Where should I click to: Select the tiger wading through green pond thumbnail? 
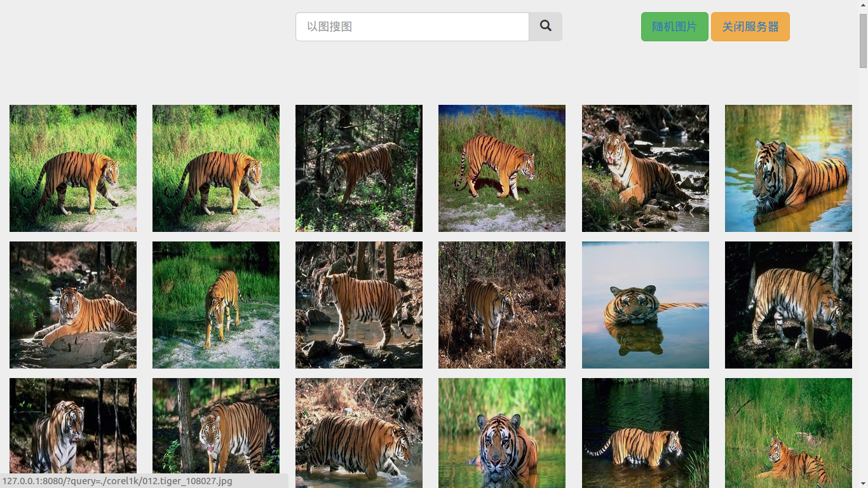[645, 433]
